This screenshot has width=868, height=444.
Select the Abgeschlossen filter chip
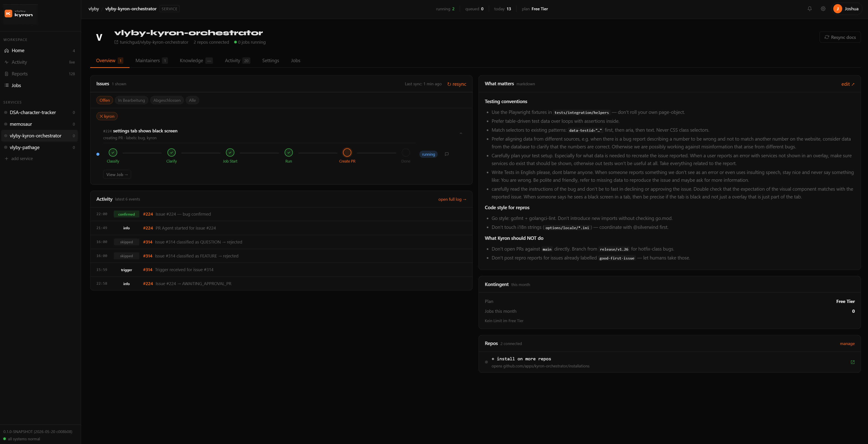coord(167,100)
